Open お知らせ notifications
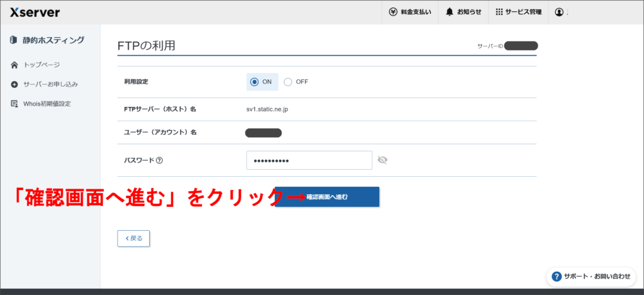Image resolution: width=644 pixels, height=295 pixels. 464,13
